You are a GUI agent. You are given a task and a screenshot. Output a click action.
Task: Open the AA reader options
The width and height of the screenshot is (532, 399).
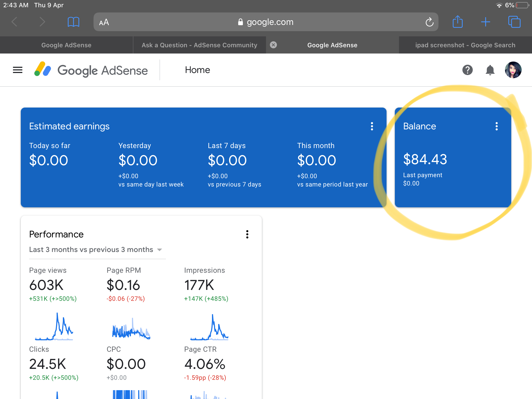pyautogui.click(x=104, y=22)
